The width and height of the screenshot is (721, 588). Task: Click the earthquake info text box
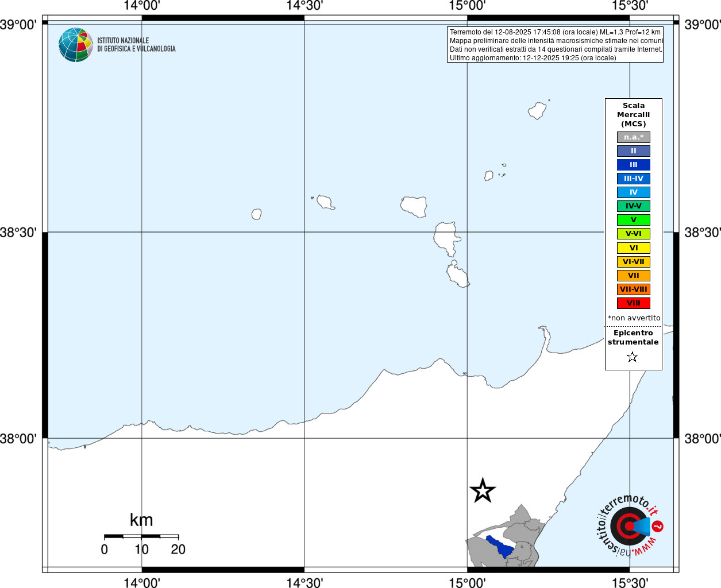pos(555,45)
